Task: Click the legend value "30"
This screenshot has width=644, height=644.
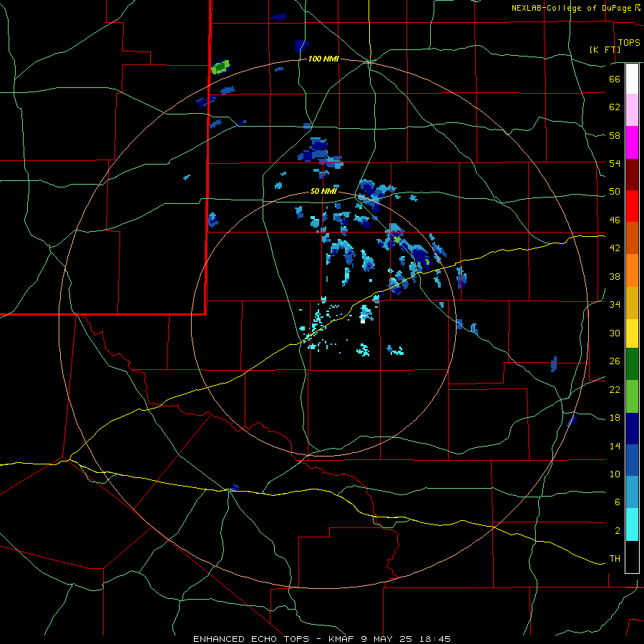Action: [x=615, y=333]
